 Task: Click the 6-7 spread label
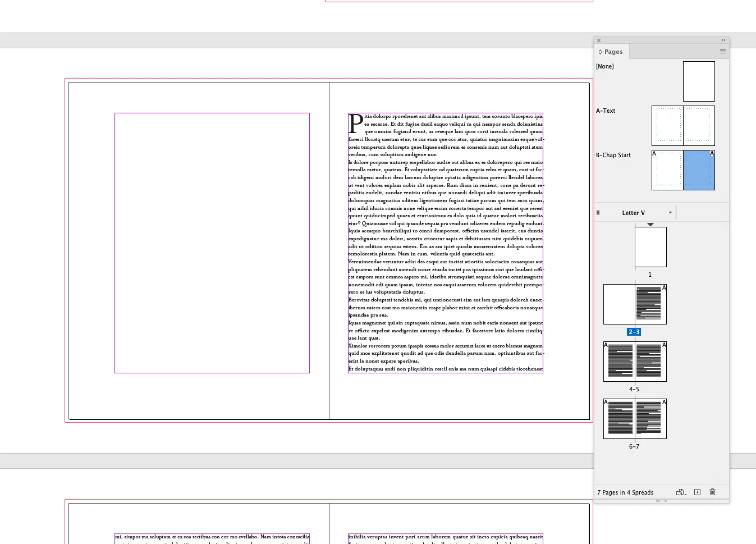tap(634, 446)
